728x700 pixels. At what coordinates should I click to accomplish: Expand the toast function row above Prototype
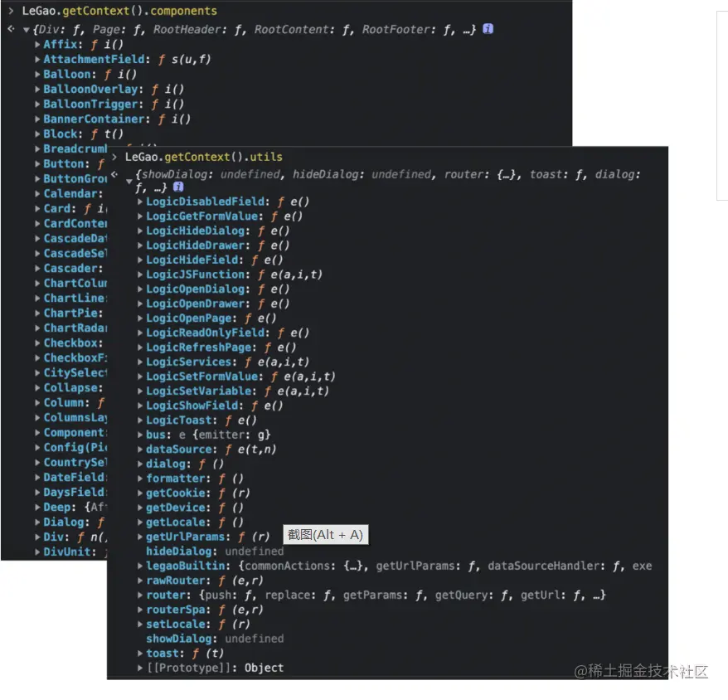coord(140,653)
